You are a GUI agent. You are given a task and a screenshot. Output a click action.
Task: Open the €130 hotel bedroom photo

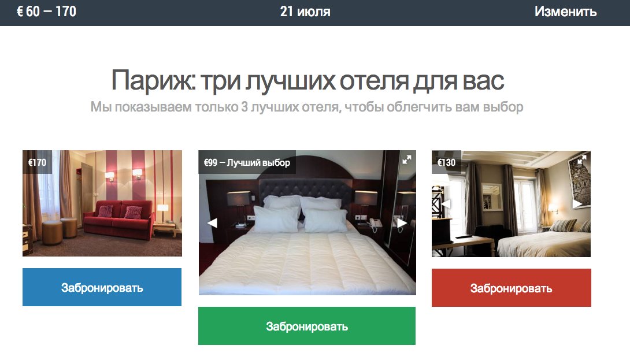(511, 204)
